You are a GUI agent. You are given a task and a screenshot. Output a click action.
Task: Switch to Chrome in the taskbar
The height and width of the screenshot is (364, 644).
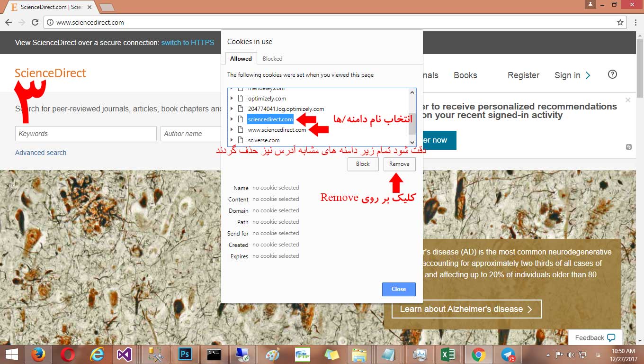[x=478, y=355]
